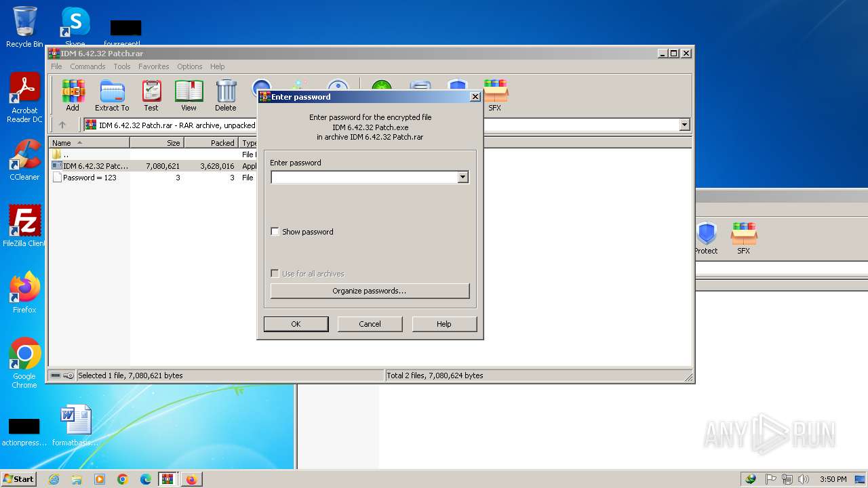
Task: Click the Windows Media Player taskbar icon
Action: (x=100, y=479)
